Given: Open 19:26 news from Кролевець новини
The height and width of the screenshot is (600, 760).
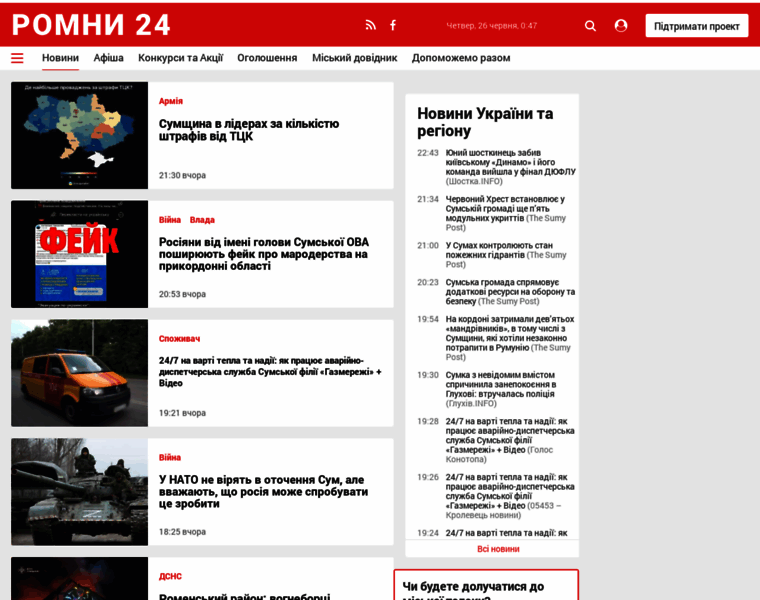Looking at the screenshot, I should pyautogui.click(x=510, y=496).
